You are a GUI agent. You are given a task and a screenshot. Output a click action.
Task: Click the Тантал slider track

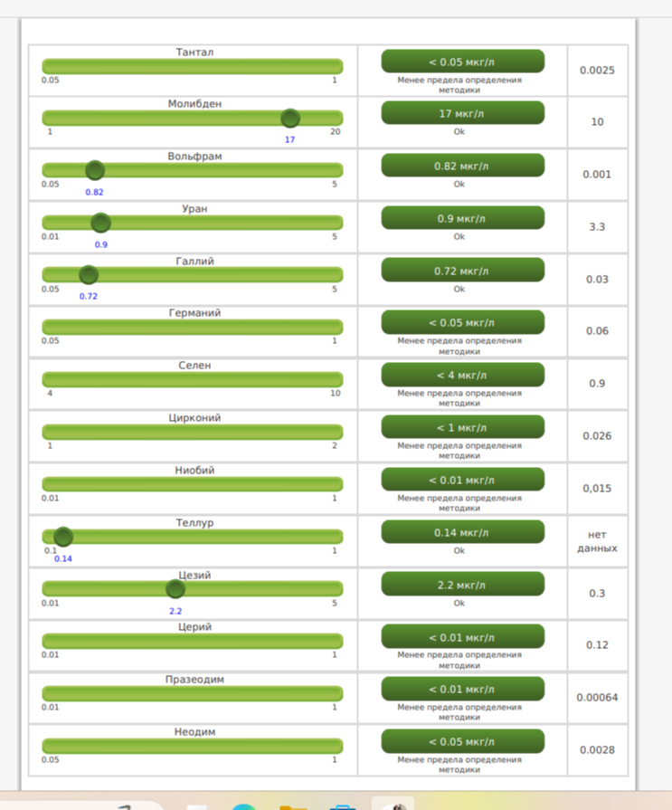pos(192,66)
